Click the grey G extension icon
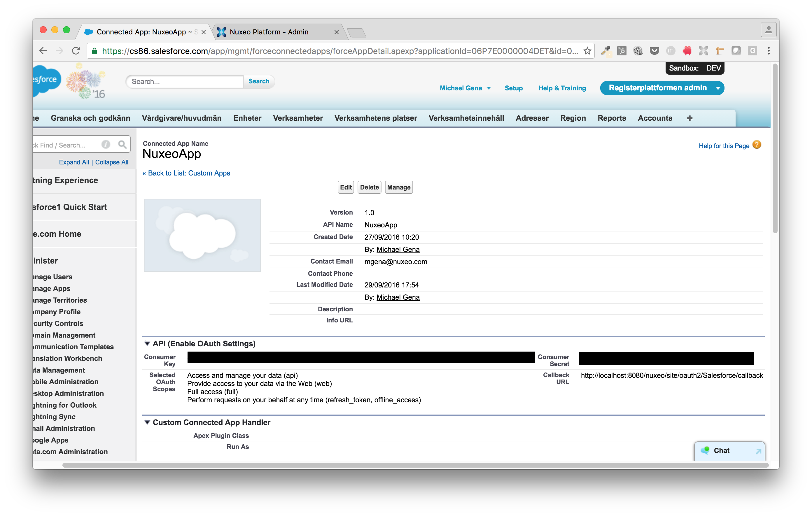The width and height of the screenshot is (812, 516). click(752, 51)
